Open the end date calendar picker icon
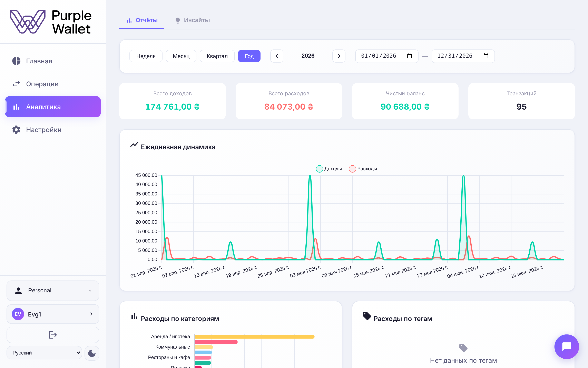The height and width of the screenshot is (368, 588). coord(486,56)
